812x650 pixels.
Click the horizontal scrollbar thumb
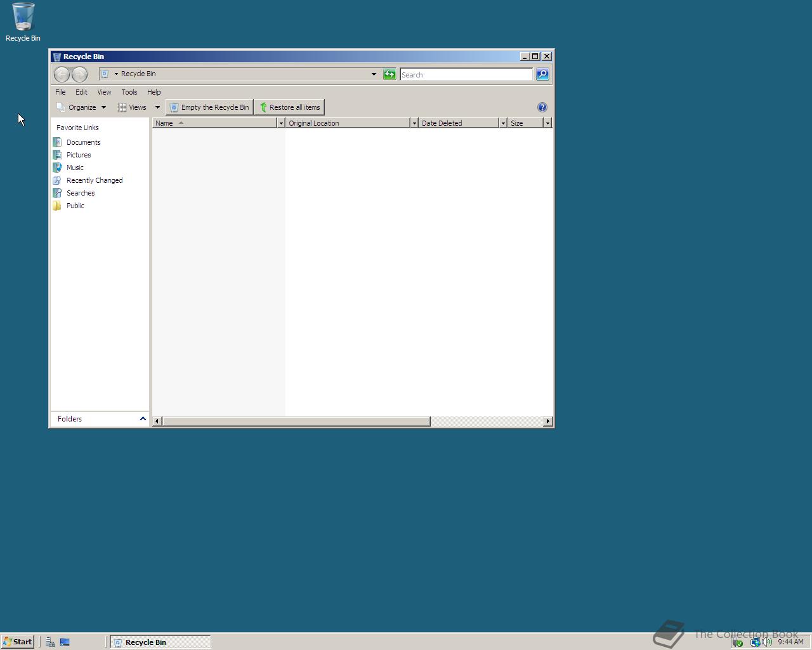point(296,421)
